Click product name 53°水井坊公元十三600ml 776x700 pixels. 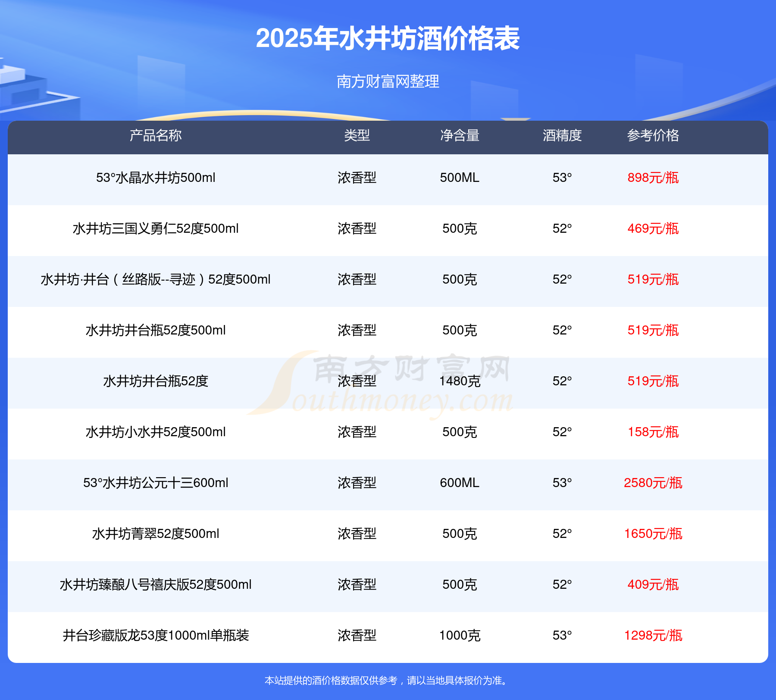pos(156,483)
